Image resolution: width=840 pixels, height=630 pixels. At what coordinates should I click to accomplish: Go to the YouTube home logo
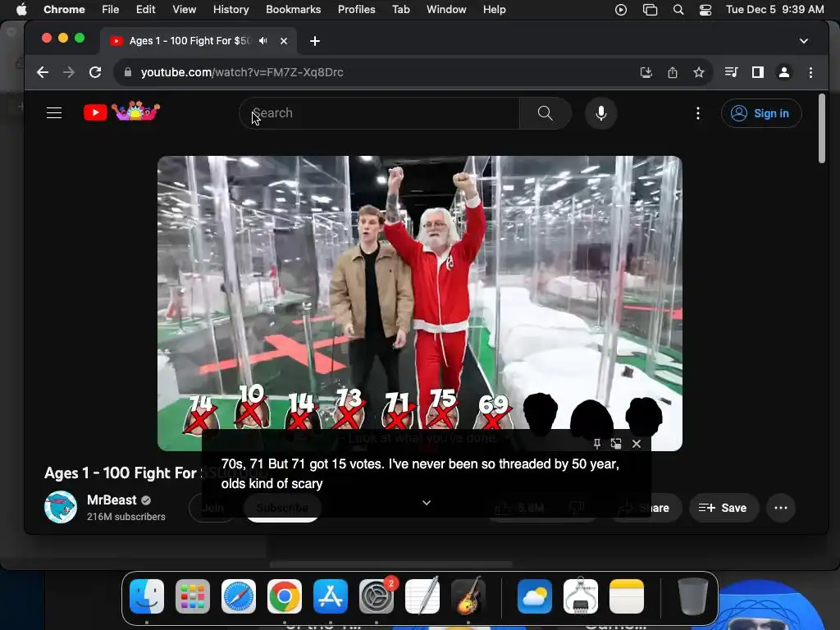[x=121, y=112]
